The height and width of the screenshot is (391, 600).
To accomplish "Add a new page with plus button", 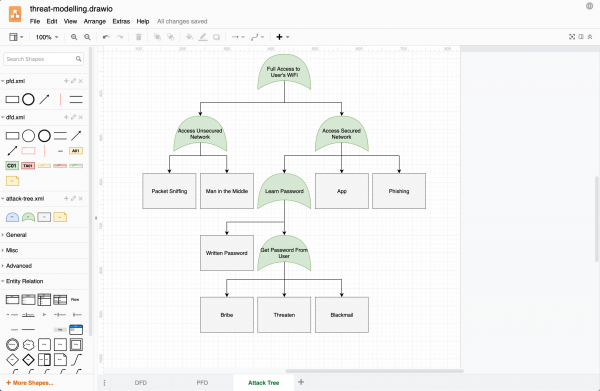I will (x=301, y=382).
